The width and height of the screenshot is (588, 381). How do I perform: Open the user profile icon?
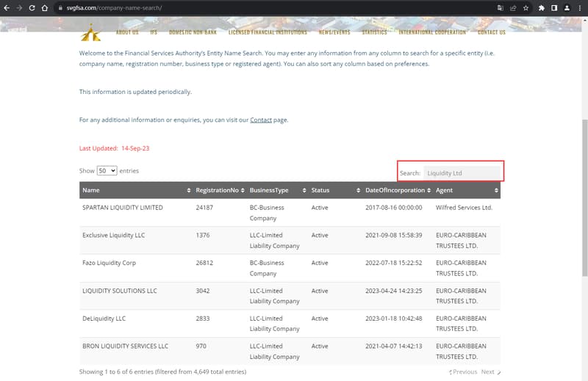click(x=567, y=8)
